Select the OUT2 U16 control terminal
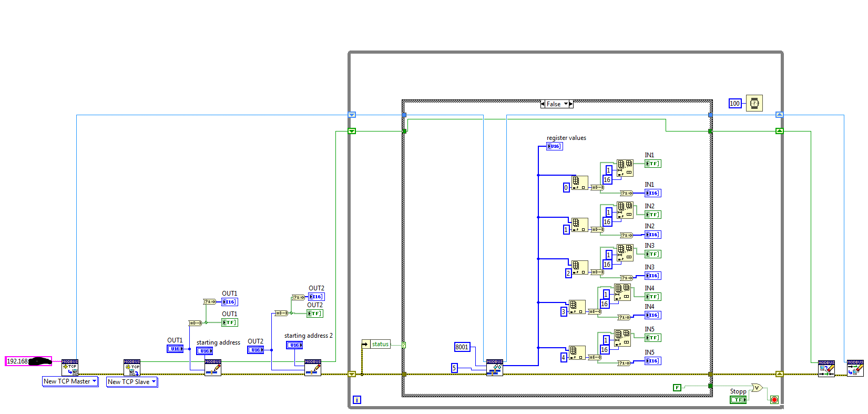 [x=256, y=350]
